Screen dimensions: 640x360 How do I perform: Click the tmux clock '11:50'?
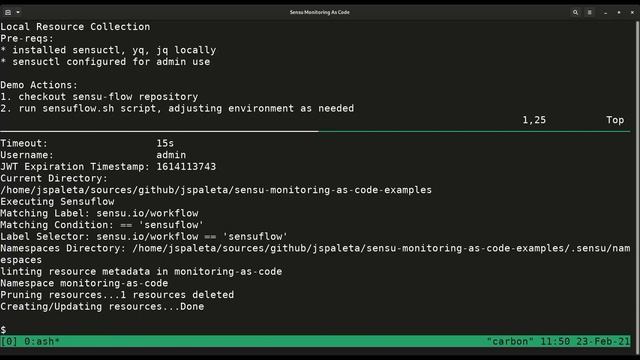[555, 342]
